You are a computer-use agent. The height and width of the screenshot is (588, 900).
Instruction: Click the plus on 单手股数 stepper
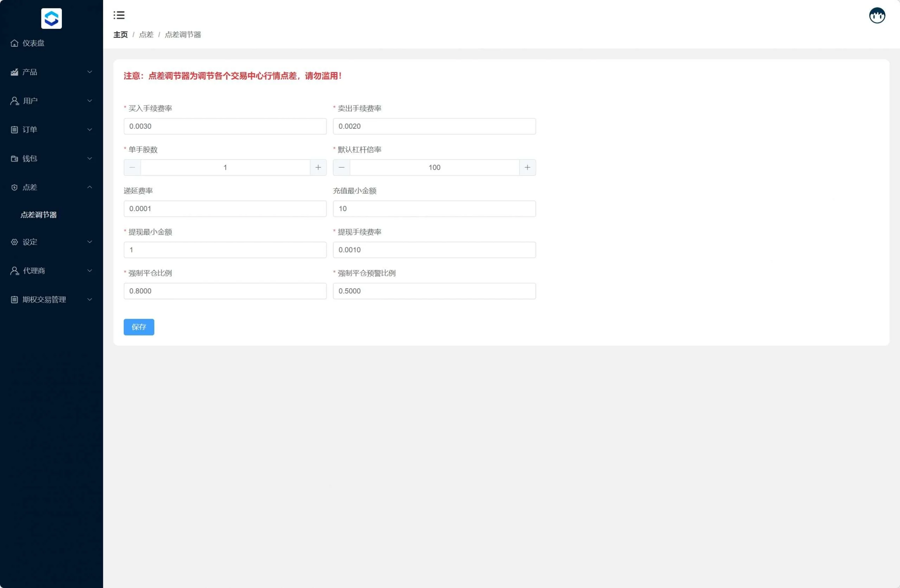click(x=318, y=168)
